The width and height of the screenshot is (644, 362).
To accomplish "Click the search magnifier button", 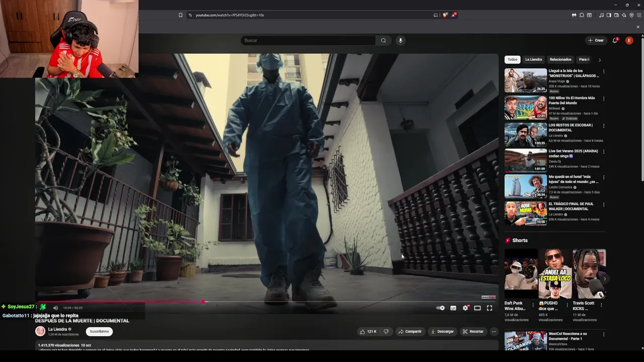I will [x=383, y=40].
